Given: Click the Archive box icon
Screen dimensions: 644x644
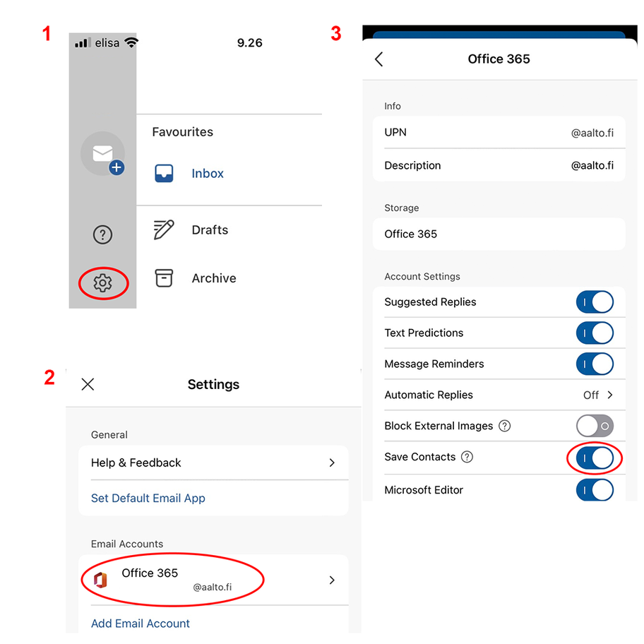Looking at the screenshot, I should click(164, 278).
